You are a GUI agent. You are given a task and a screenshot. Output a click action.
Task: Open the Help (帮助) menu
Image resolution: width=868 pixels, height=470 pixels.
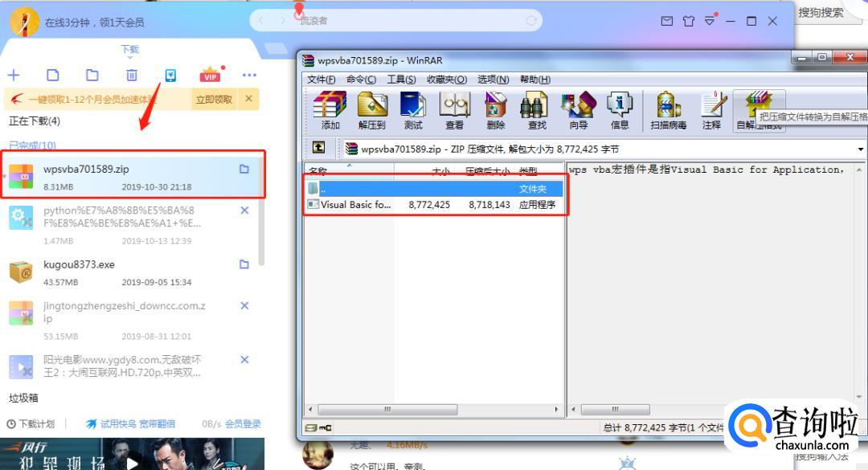pyautogui.click(x=534, y=80)
